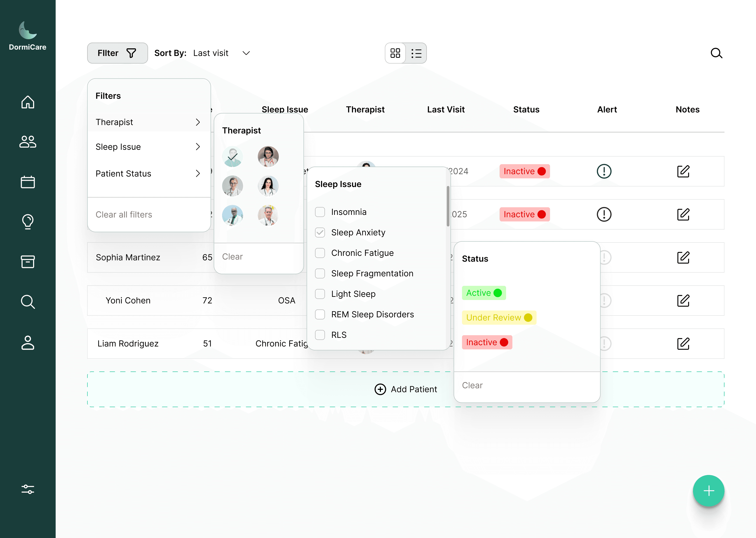Click Clear all filters link
The image size is (756, 538).
(124, 215)
